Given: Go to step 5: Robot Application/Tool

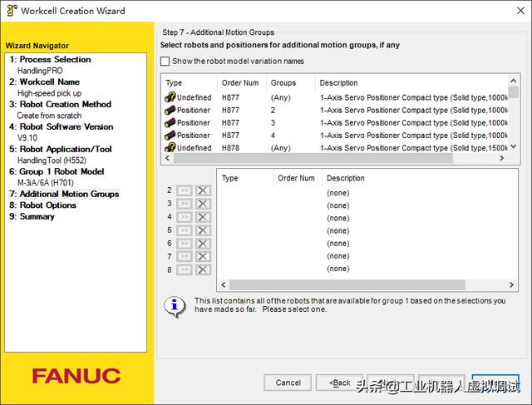Looking at the screenshot, I should click(x=61, y=149).
